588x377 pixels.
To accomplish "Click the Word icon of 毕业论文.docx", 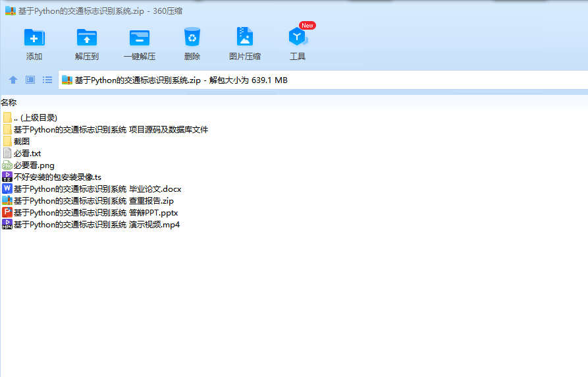I will click(7, 188).
